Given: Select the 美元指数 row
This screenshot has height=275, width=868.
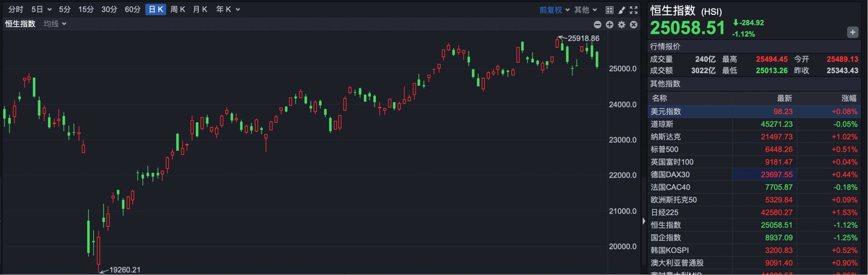Looking at the screenshot, I should tap(754, 112).
